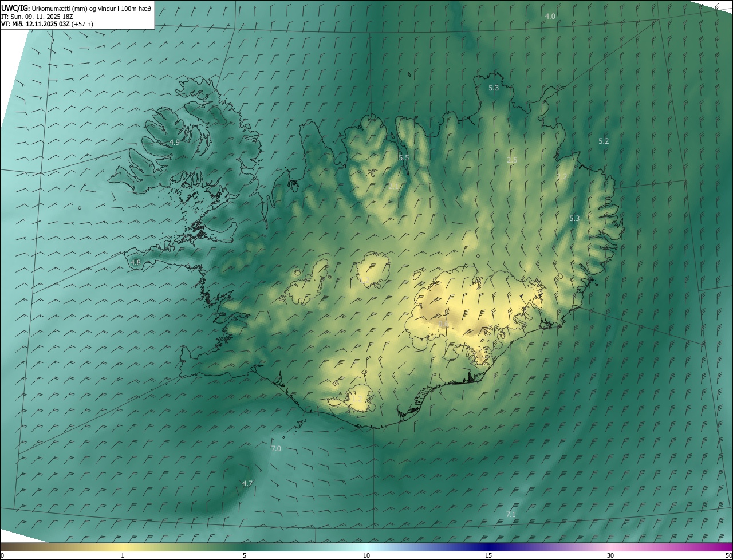The height and width of the screenshot is (560, 733).
Task: Pick the 2.5 value label in the northeast
Action: tap(512, 160)
